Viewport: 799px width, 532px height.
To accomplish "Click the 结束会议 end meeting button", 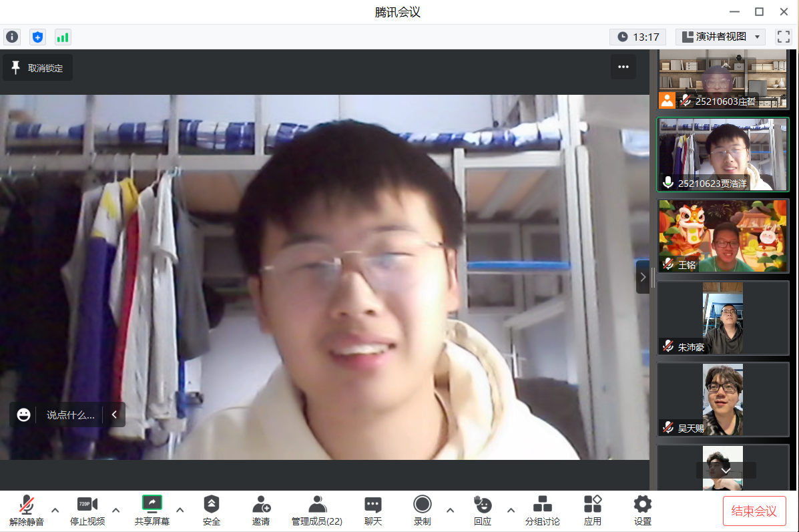I will coord(754,511).
